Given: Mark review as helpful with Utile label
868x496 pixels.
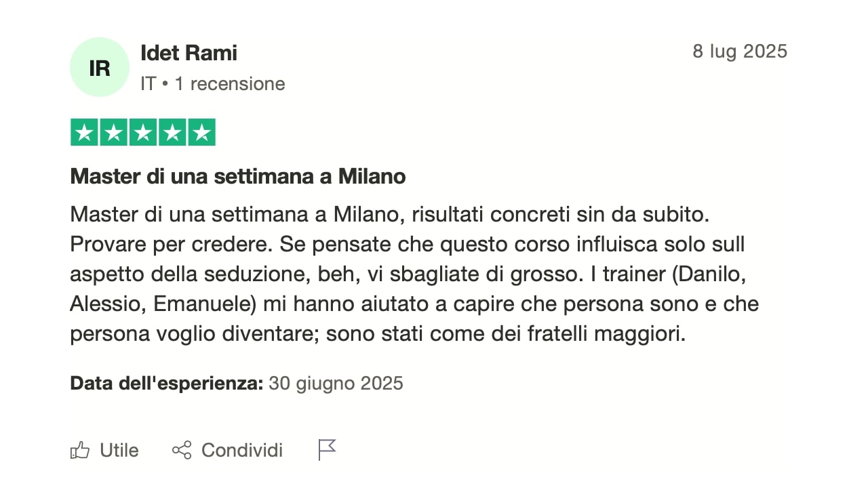Looking at the screenshot, I should (x=119, y=451).
